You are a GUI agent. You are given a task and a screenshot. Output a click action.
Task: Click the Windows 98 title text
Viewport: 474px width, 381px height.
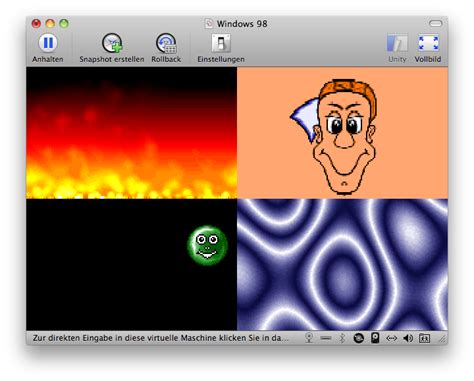pyautogui.click(x=242, y=24)
